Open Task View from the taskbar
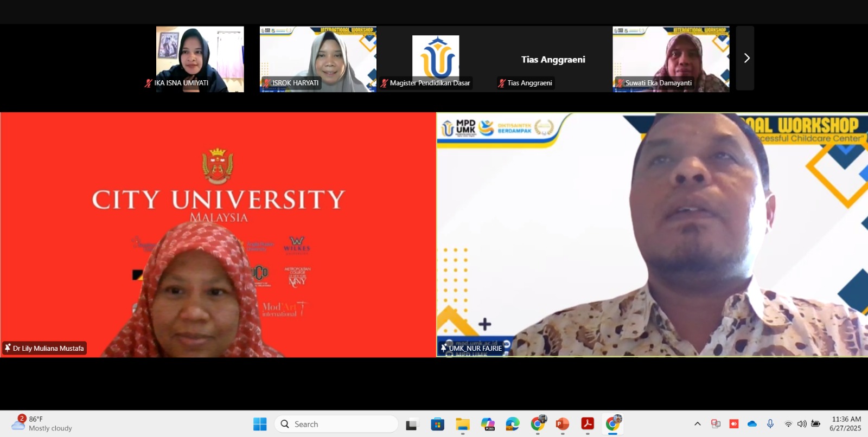Image resolution: width=868 pixels, height=437 pixels. [412, 424]
